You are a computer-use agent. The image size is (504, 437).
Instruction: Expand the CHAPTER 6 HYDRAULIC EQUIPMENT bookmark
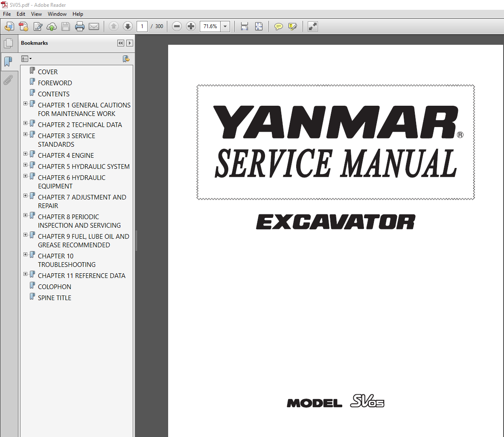coord(26,176)
